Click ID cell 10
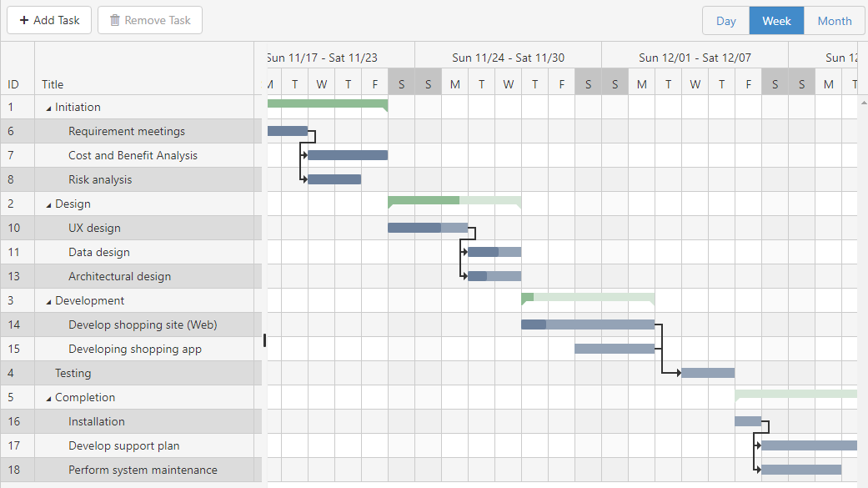Image resolution: width=868 pixels, height=488 pixels. tap(18, 229)
